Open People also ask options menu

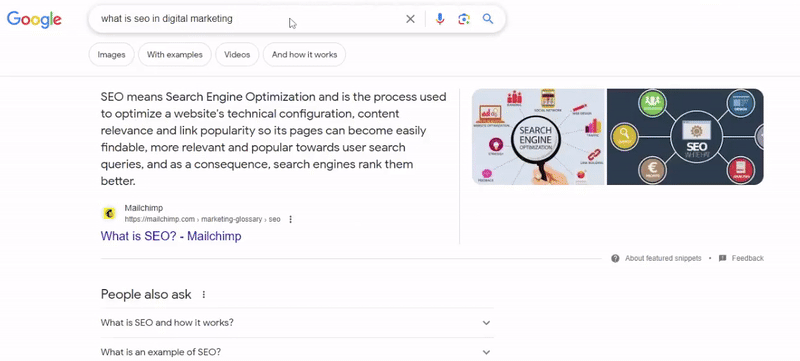(x=204, y=295)
